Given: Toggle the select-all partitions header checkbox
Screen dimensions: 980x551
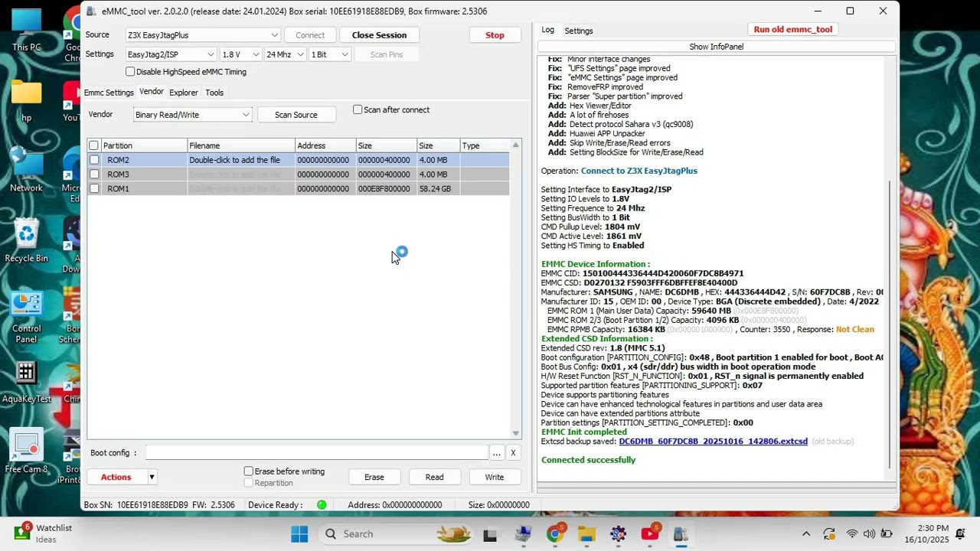Looking at the screenshot, I should coord(94,145).
